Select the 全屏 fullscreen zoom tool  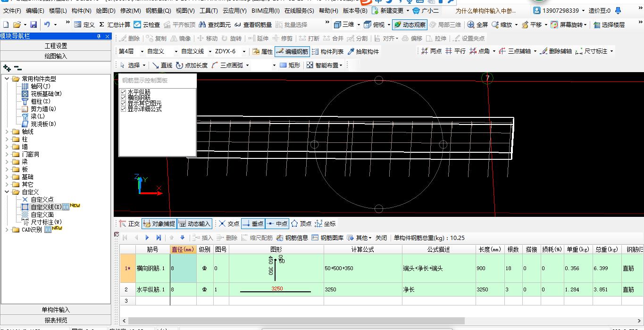(477, 25)
